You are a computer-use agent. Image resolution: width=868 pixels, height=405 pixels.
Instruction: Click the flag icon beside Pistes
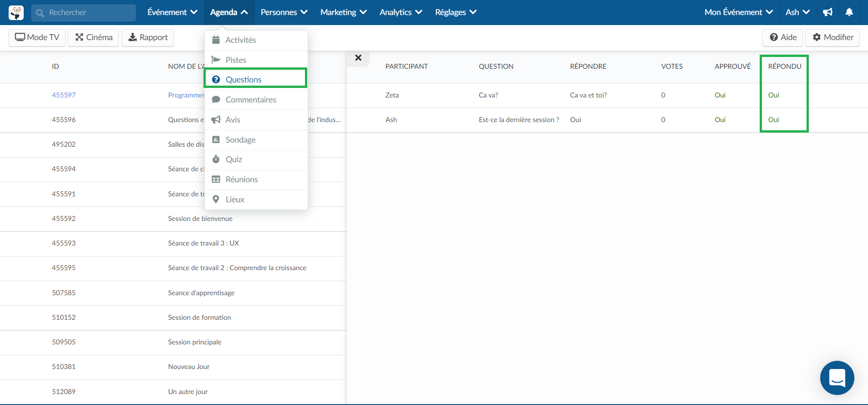[216, 60]
